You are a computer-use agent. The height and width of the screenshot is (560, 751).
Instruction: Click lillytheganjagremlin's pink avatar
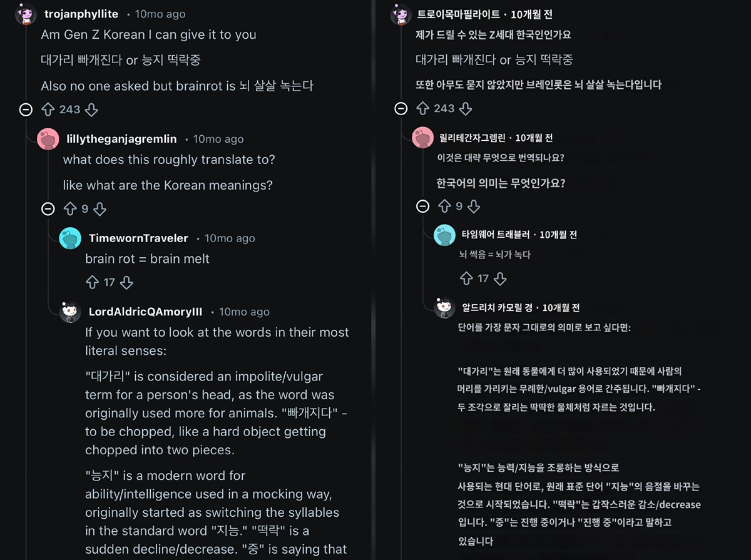click(x=48, y=138)
